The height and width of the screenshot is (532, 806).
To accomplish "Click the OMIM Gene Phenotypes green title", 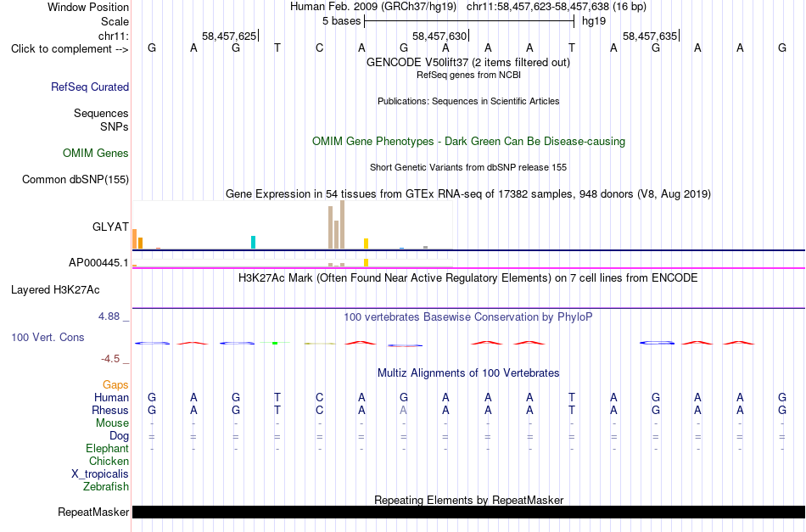I will point(468,142).
